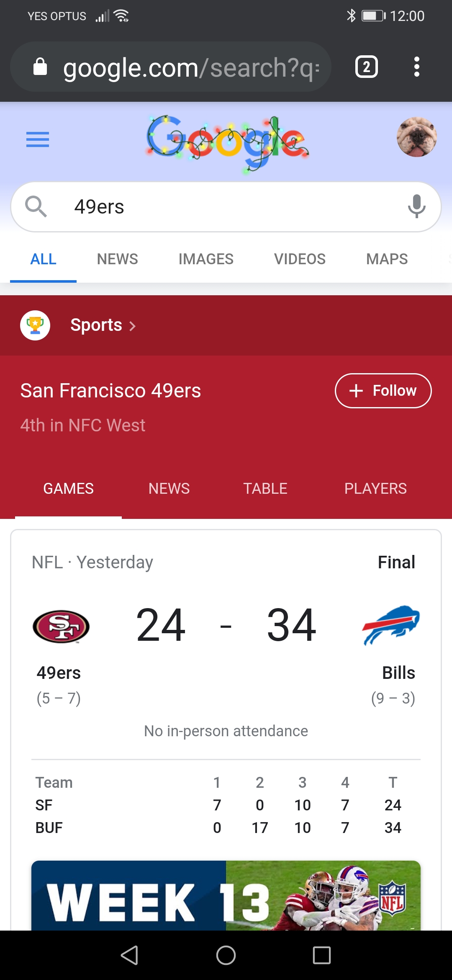The image size is (452, 980).
Task: Open the Players tab
Action: [x=375, y=489]
